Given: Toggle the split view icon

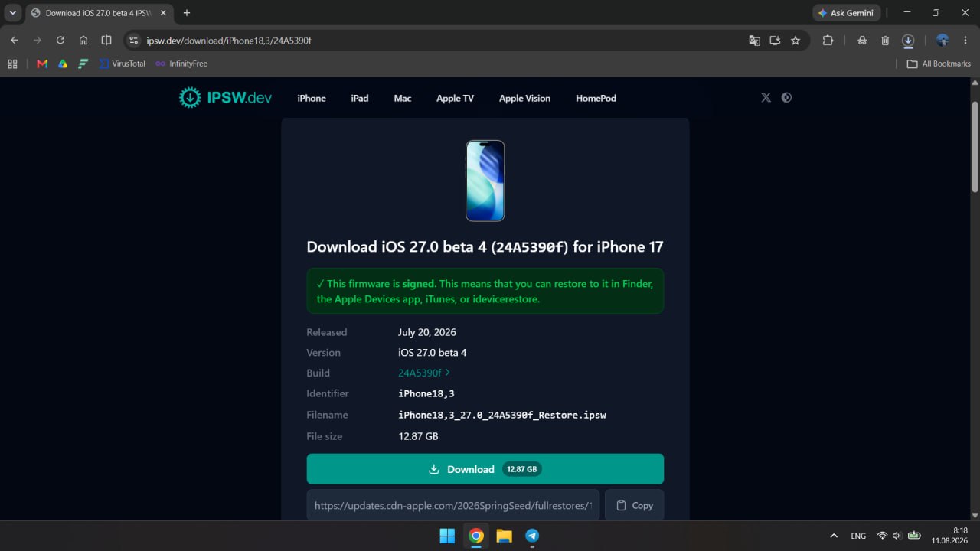Looking at the screenshot, I should (106, 41).
